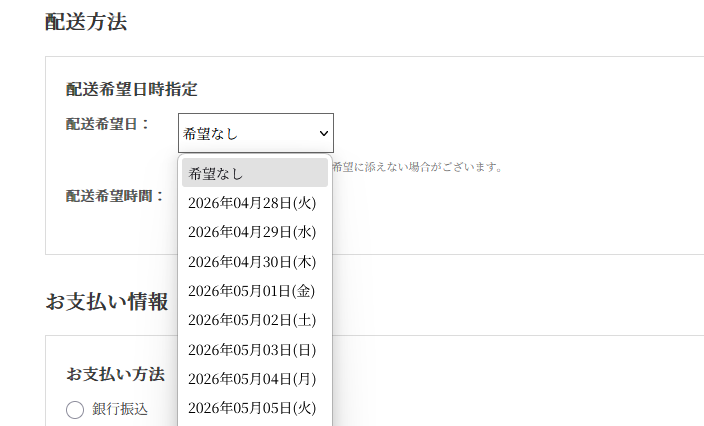The height and width of the screenshot is (426, 704).
Task: Select 2026年05月03日(日) as delivery date
Action: 252,349
